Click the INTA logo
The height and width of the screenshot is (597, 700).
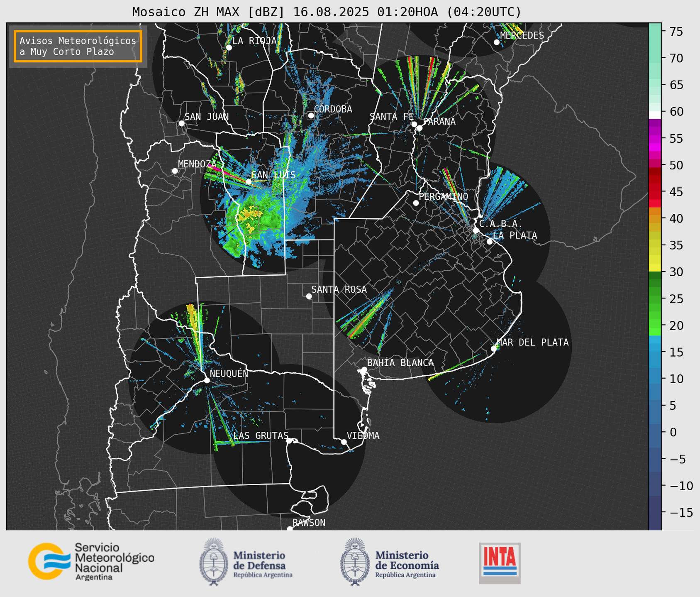500,563
